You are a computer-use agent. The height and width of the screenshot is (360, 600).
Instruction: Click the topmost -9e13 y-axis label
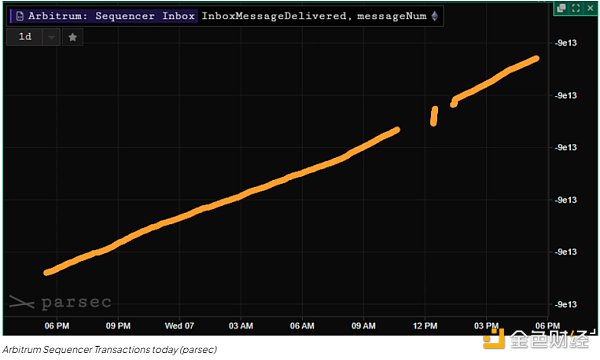[566, 43]
